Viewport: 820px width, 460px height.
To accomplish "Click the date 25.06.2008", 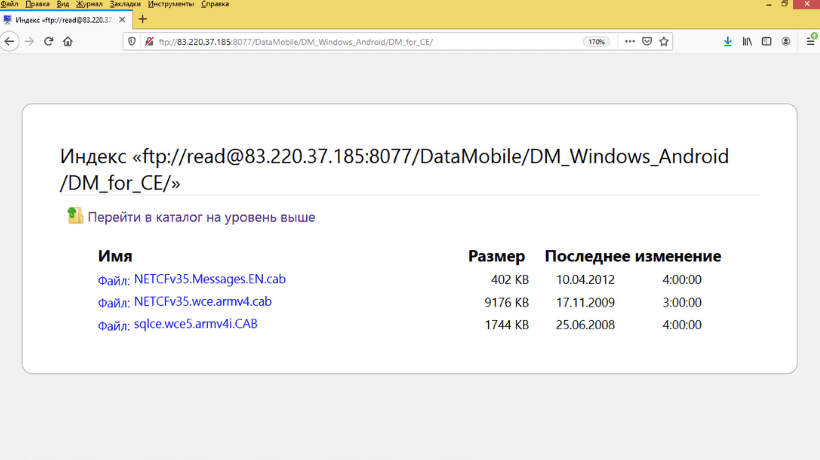I will pos(585,325).
